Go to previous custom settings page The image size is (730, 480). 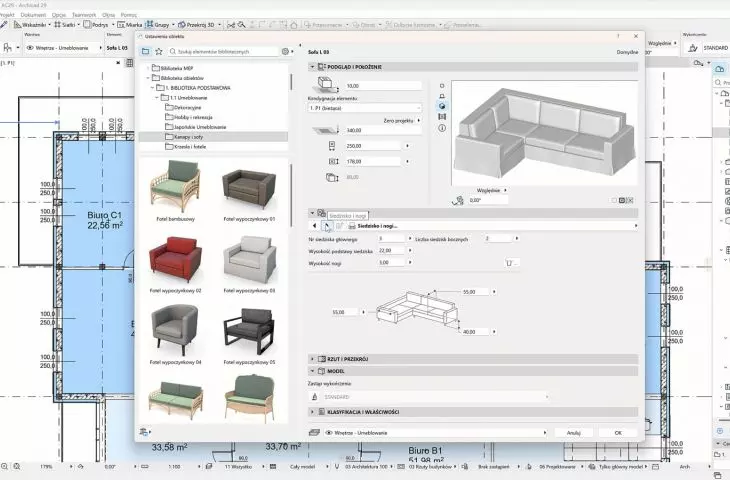click(x=314, y=226)
